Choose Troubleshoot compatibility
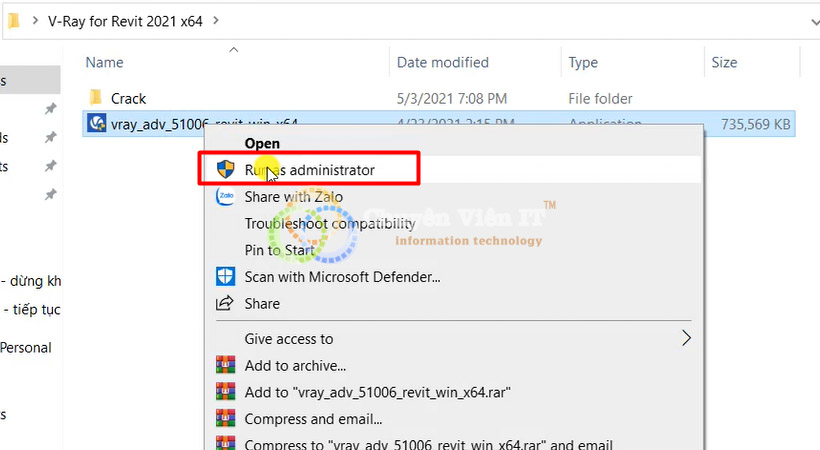 (x=329, y=224)
